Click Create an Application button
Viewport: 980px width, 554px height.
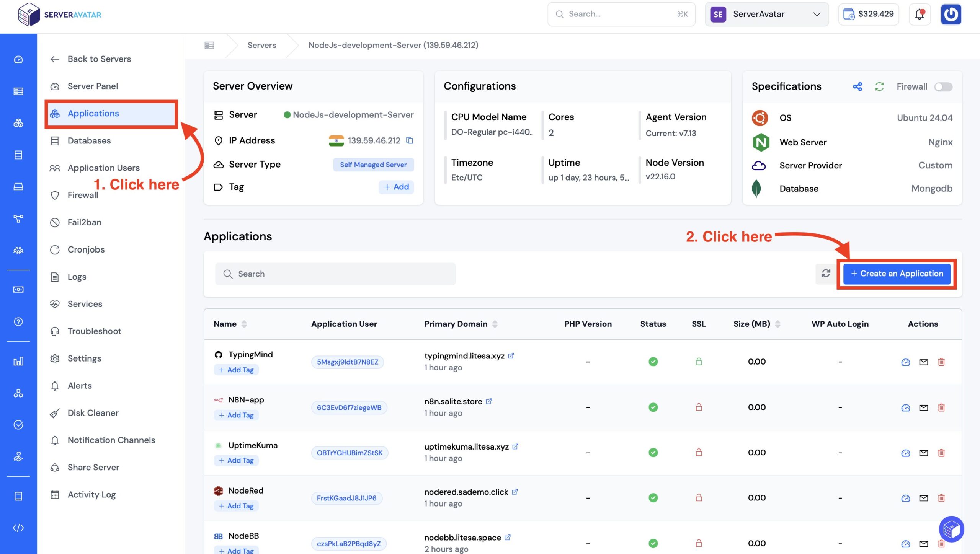(x=897, y=274)
